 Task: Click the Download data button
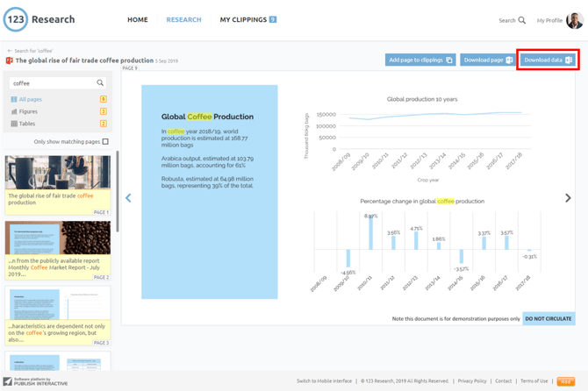pyautogui.click(x=548, y=60)
